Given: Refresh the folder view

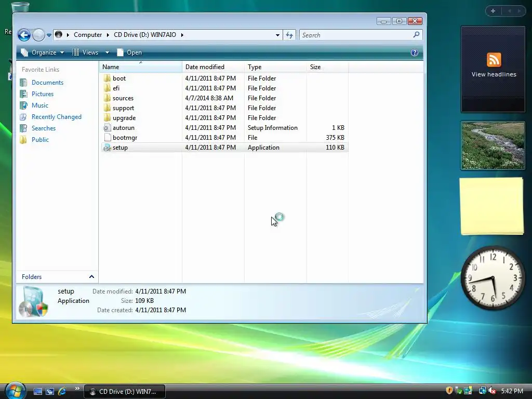Looking at the screenshot, I should click(289, 35).
